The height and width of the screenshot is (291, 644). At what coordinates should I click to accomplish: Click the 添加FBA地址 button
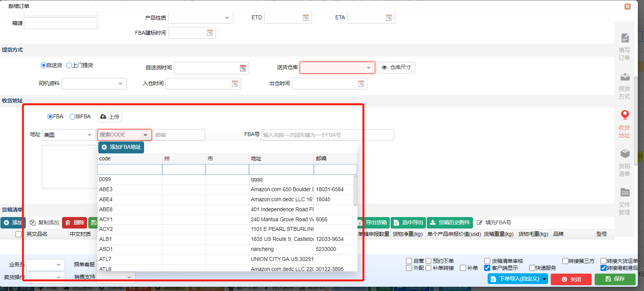click(121, 147)
